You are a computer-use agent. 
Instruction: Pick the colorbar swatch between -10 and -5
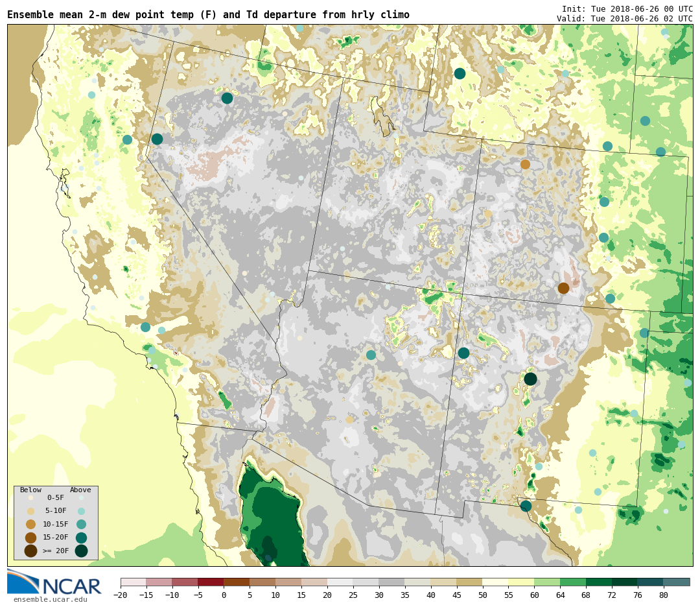[185, 582]
